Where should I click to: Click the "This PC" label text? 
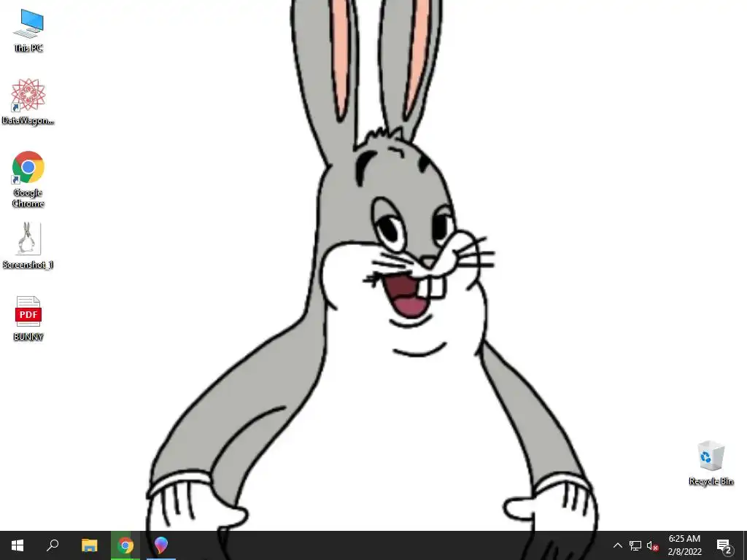tap(28, 48)
